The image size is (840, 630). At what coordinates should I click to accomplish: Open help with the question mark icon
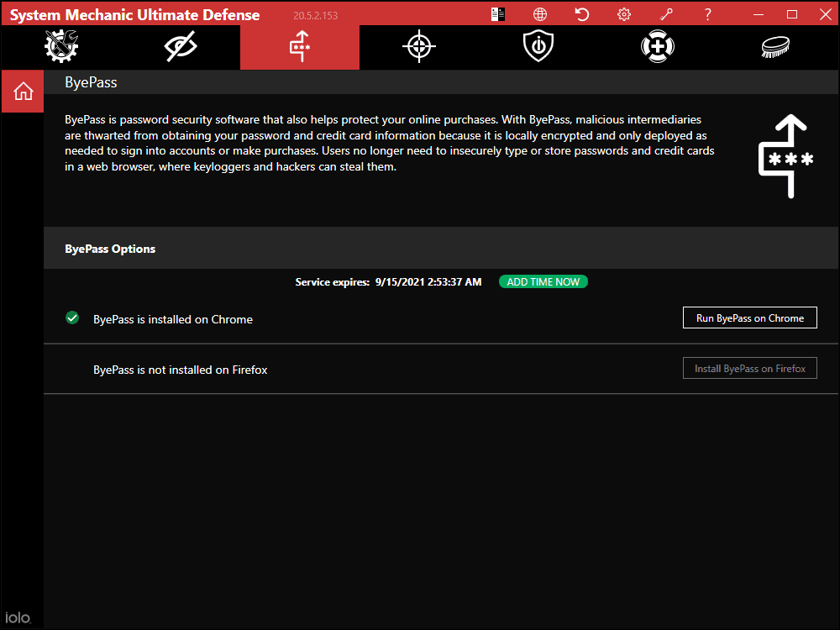(708, 14)
